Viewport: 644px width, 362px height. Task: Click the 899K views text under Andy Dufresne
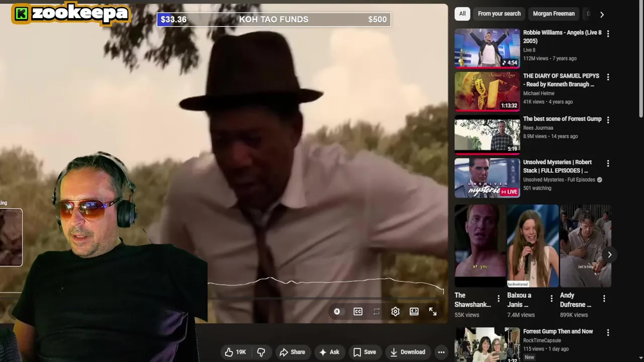(x=574, y=315)
